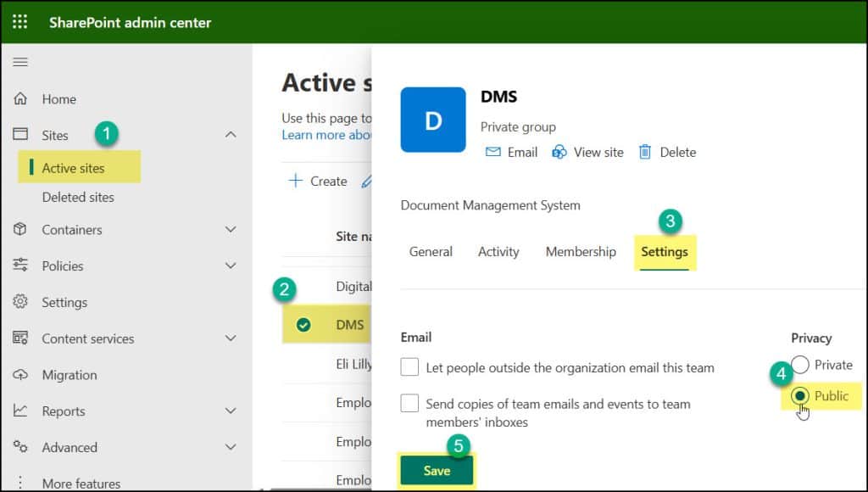Check send copies of team emails option

tap(409, 403)
